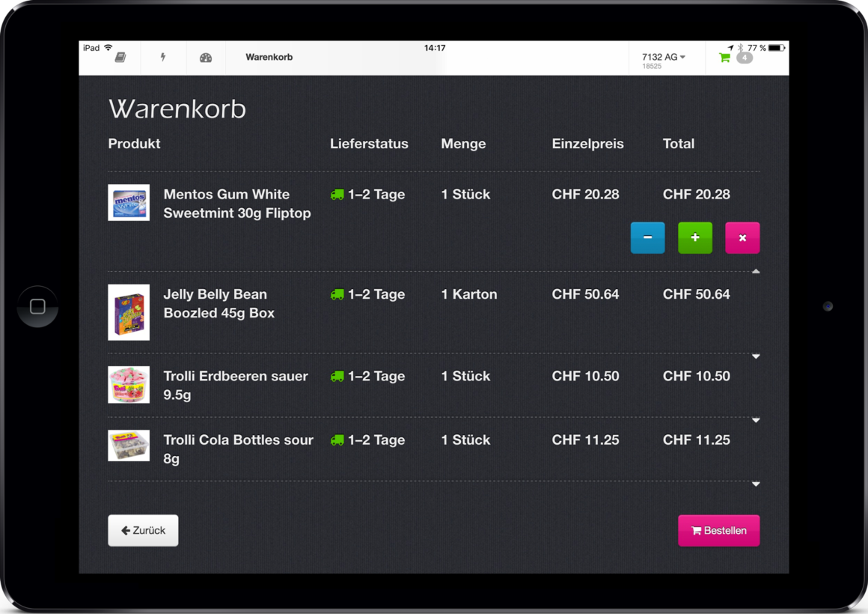The width and height of the screenshot is (868, 614).
Task: Select the 'Jelly Belly Bean Boozled 45g Box' name
Action: (219, 304)
